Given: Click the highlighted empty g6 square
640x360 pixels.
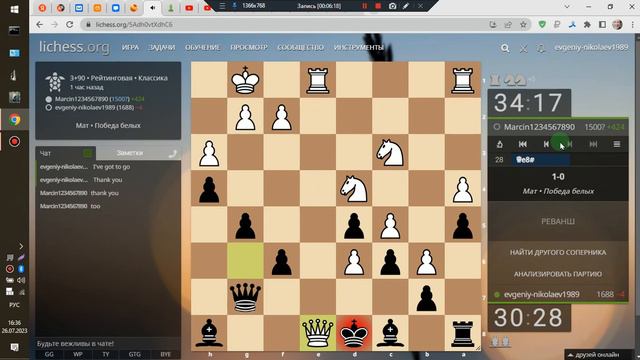Looking at the screenshot, I should click(245, 261).
